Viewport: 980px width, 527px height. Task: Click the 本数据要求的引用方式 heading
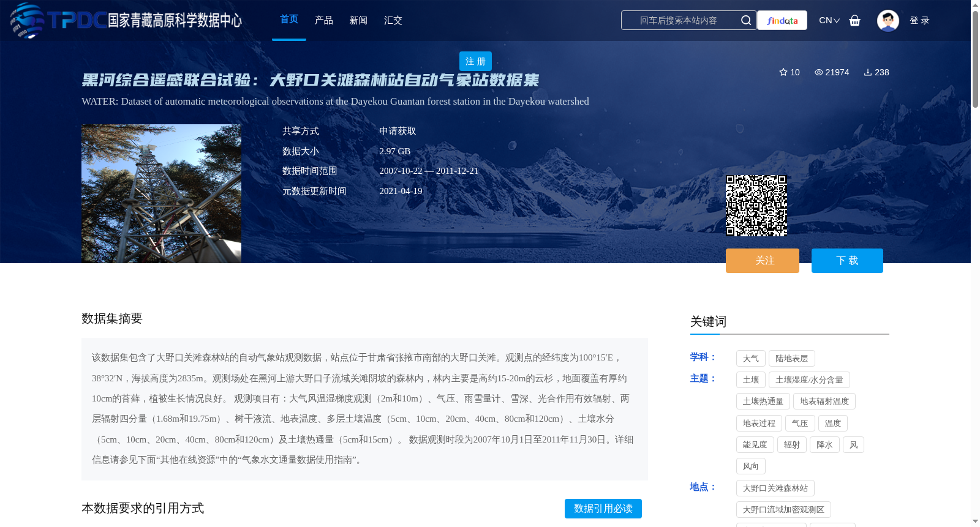coord(143,508)
